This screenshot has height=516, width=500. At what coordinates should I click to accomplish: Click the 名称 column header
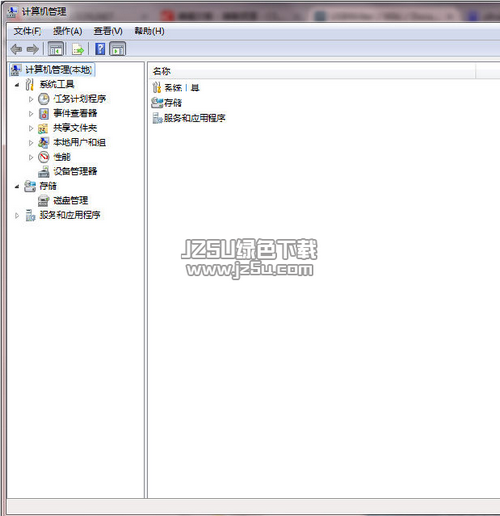pos(312,71)
